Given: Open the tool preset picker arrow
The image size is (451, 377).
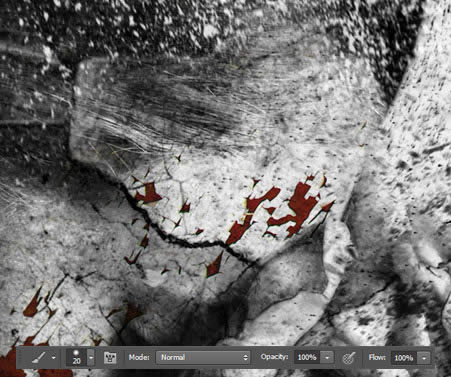Looking at the screenshot, I should click(x=54, y=358).
